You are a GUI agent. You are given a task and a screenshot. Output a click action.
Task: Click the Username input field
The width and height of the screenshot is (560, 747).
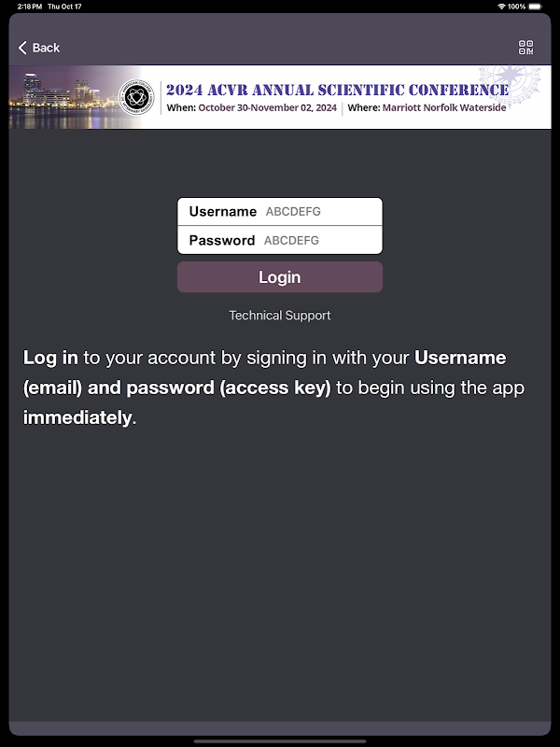coord(280,212)
